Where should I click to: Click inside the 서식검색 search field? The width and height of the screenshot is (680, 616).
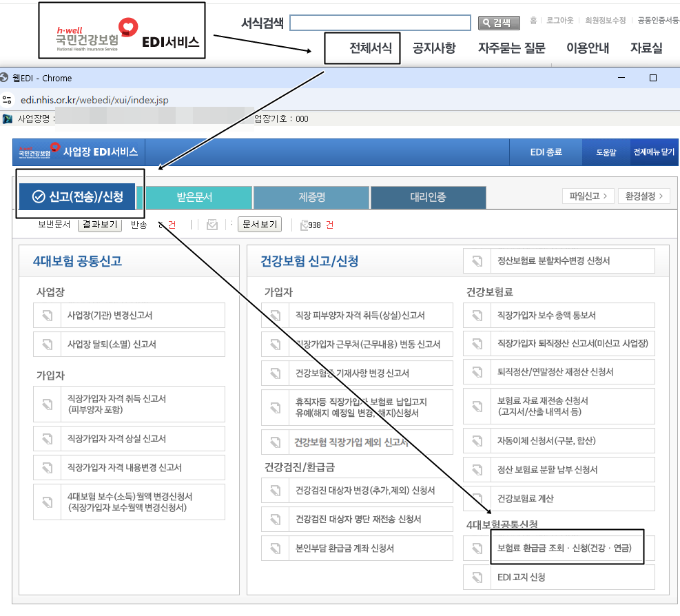[x=380, y=22]
